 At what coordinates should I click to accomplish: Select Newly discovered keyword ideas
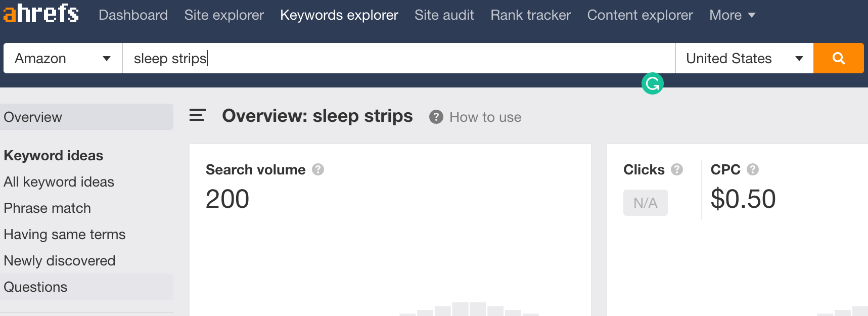60,261
